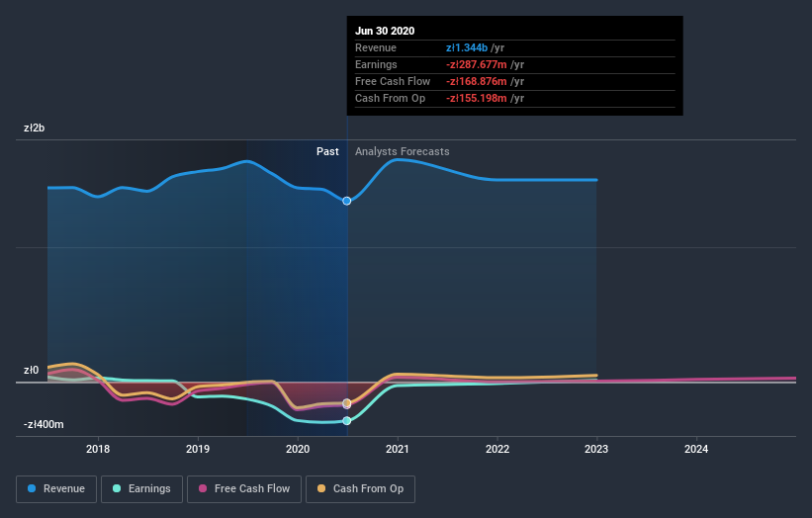Click the zł1.344b revenue value in tooltip
The height and width of the screenshot is (518, 812).
point(467,47)
